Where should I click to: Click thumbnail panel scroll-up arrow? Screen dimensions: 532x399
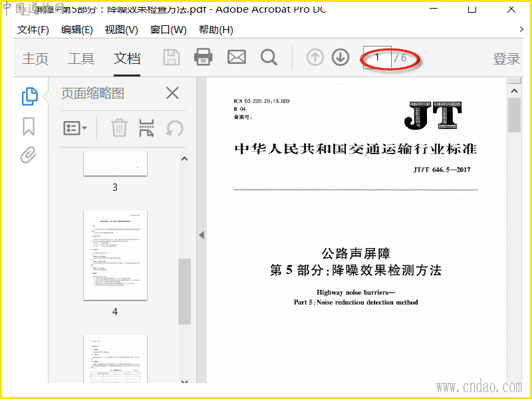pos(184,158)
